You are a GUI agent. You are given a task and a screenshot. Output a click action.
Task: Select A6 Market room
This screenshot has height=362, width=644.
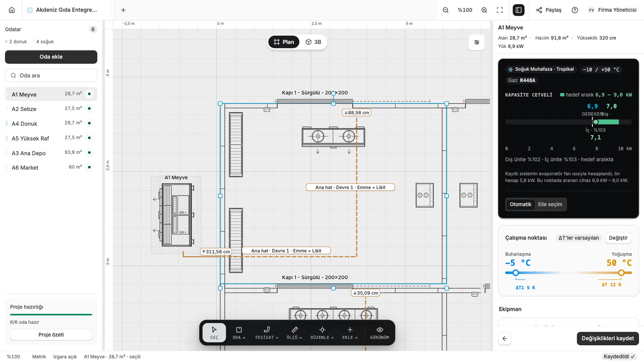click(51, 167)
